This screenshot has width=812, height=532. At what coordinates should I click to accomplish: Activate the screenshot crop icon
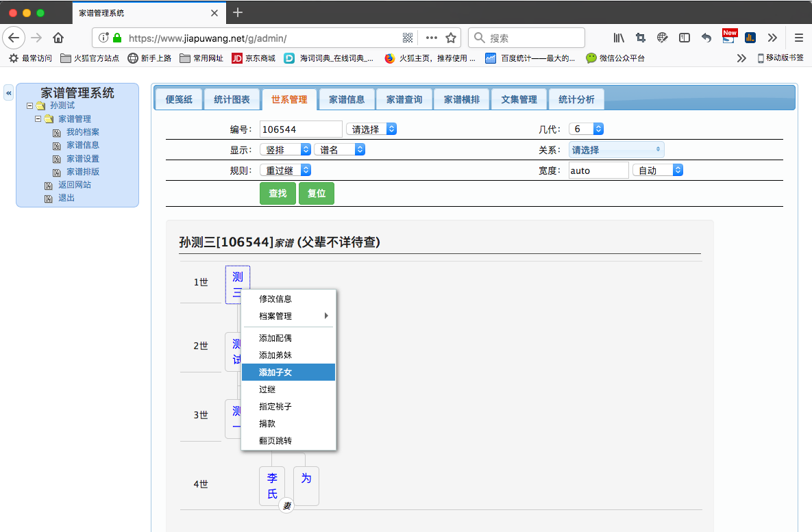coord(641,38)
